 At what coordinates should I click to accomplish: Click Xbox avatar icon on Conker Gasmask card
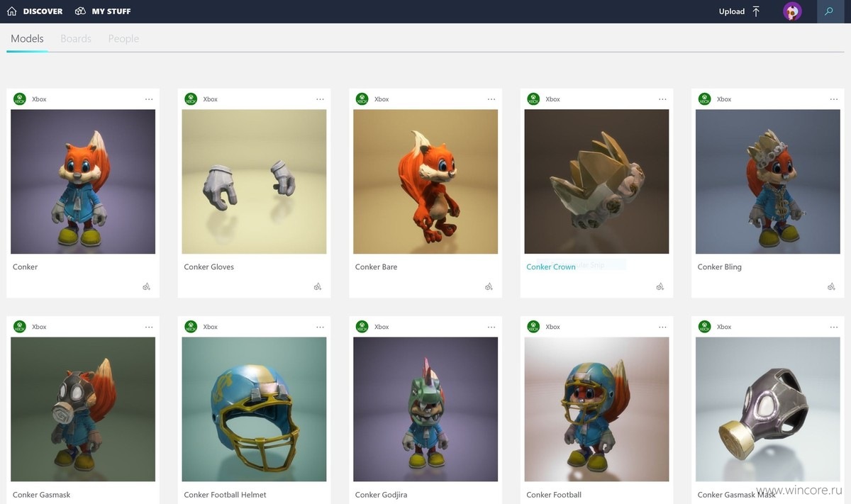coord(20,327)
